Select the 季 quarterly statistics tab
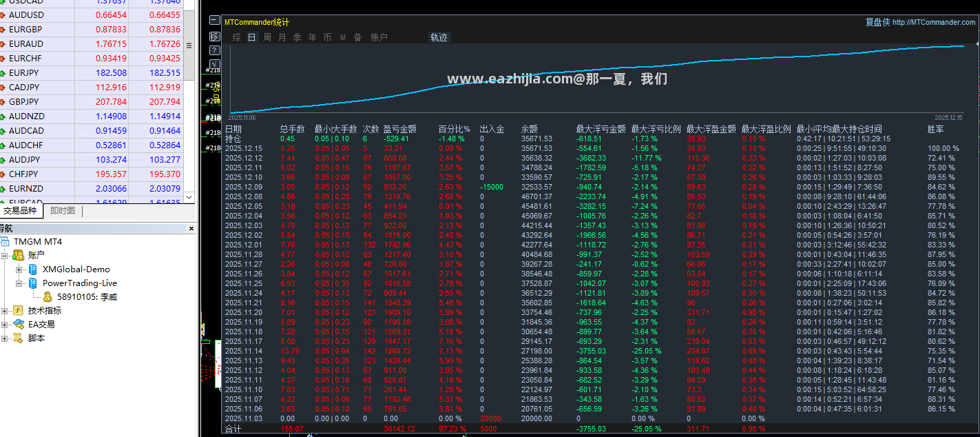The image size is (980, 437). point(297,37)
